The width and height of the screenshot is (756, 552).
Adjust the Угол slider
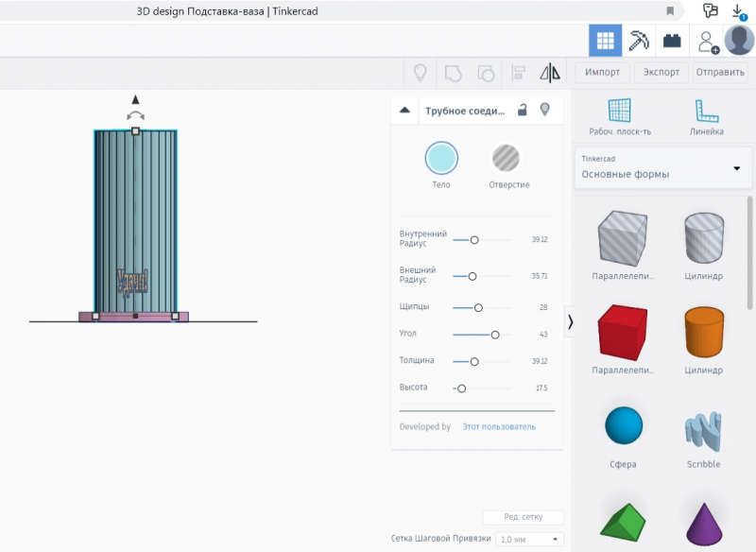[495, 335]
